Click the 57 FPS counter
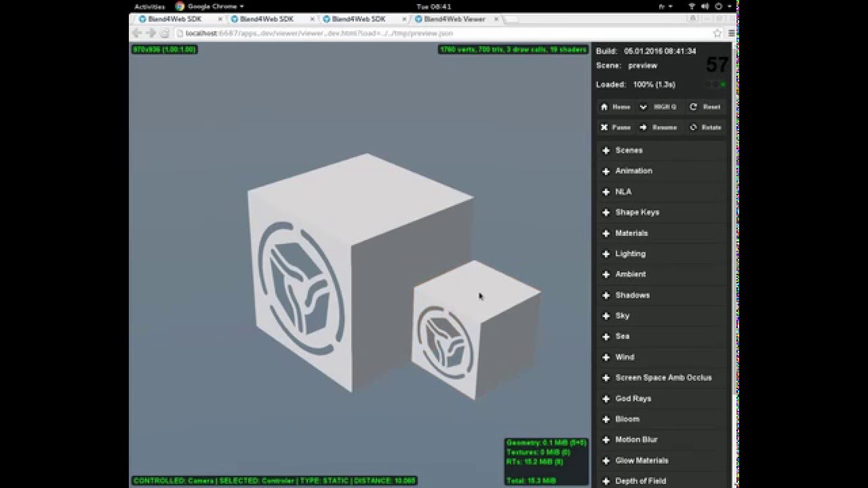Viewport: 868px width, 488px height. coord(717,65)
